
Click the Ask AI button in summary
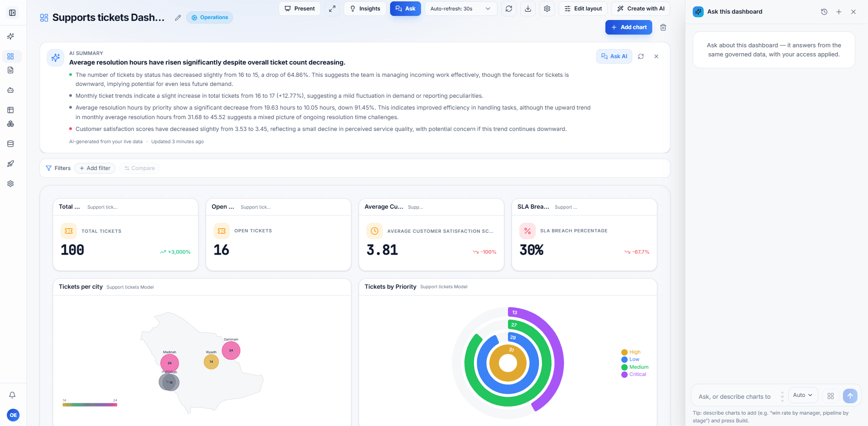614,56
